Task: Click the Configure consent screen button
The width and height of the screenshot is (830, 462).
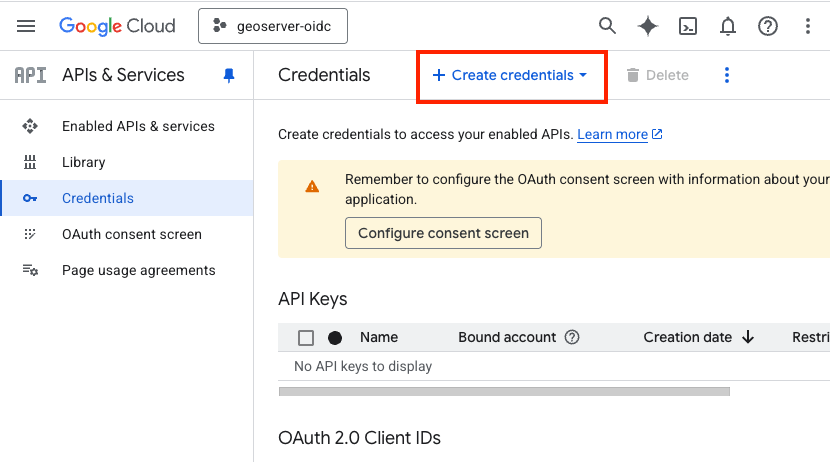Action: point(443,233)
